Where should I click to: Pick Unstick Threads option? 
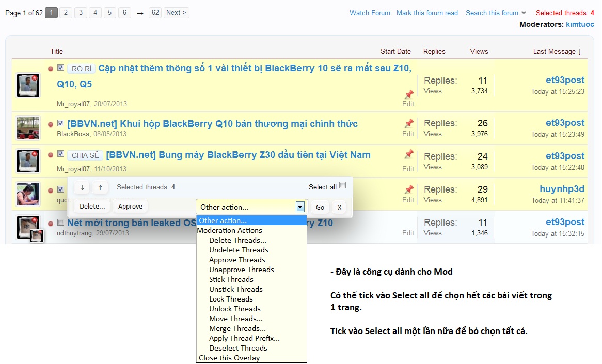(236, 289)
